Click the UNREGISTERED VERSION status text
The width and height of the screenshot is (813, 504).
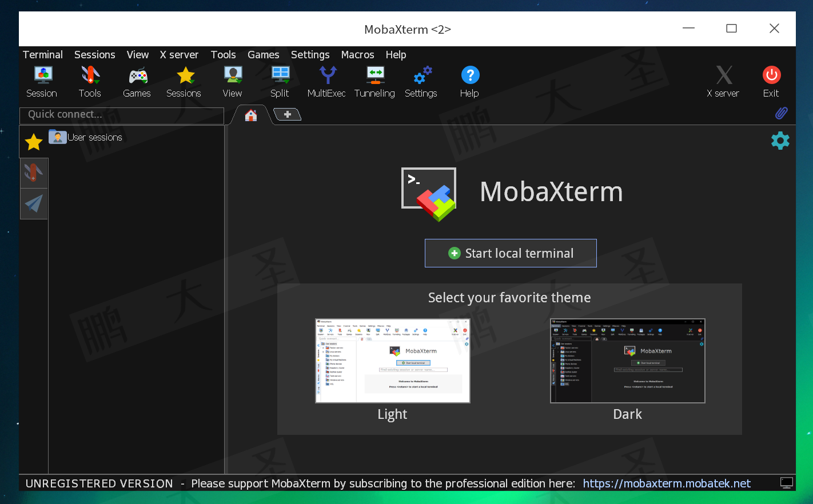tap(99, 483)
